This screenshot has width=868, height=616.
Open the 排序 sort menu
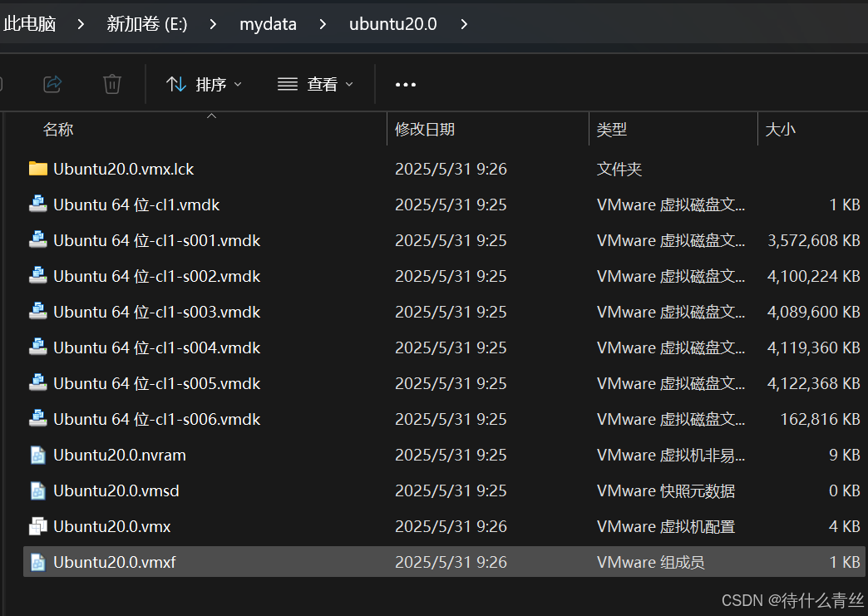[204, 84]
